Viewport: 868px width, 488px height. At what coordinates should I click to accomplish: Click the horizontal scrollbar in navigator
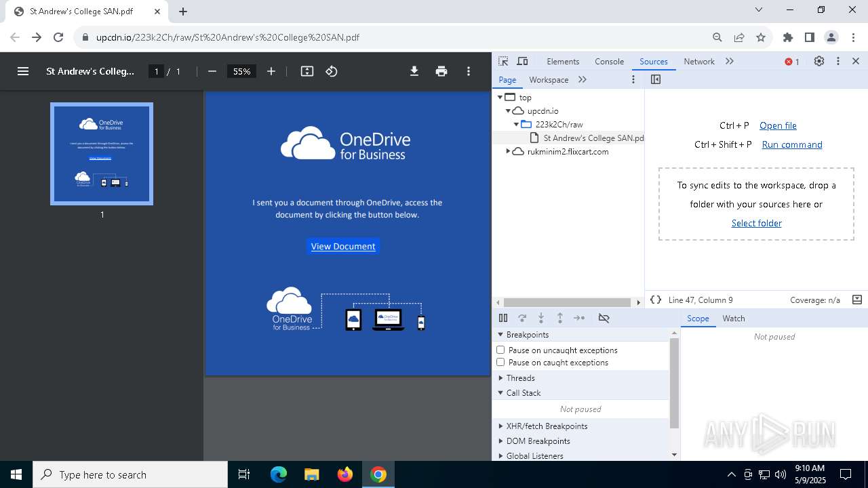(x=568, y=302)
